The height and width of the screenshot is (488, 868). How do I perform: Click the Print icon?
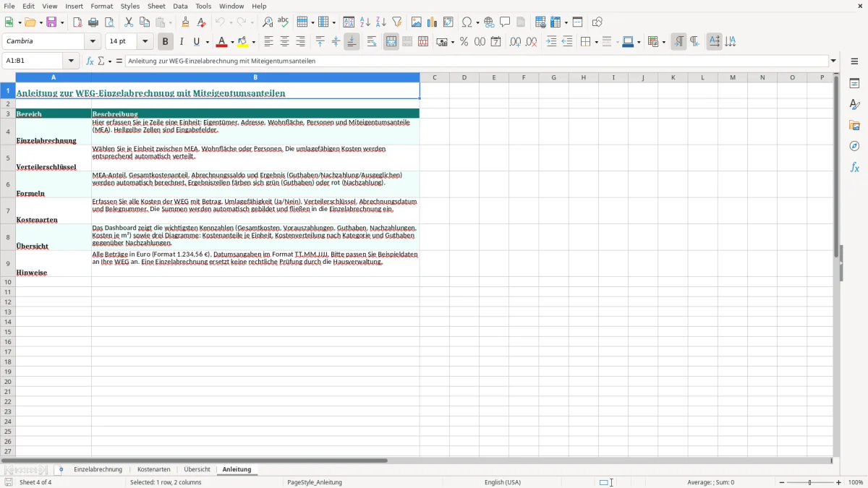(x=93, y=22)
